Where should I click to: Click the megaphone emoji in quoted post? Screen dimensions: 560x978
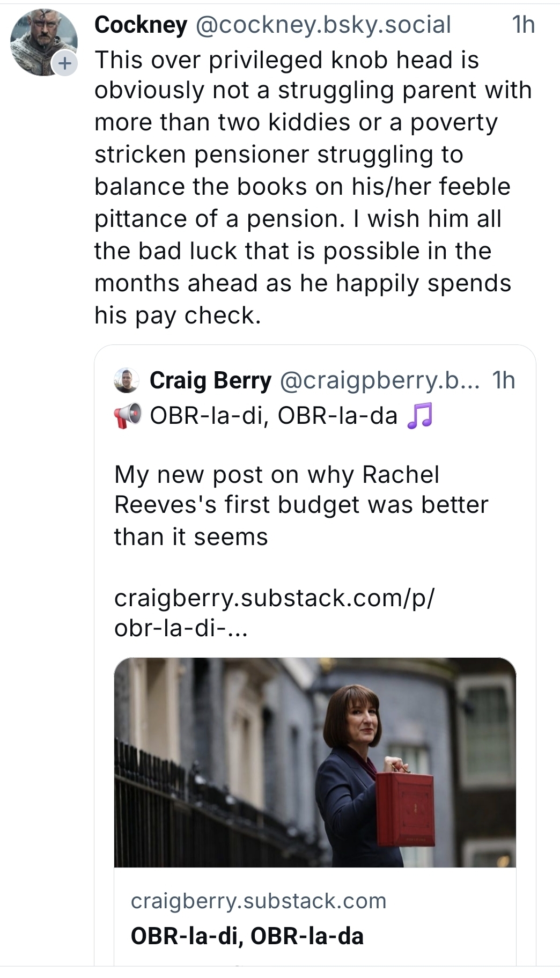point(128,416)
